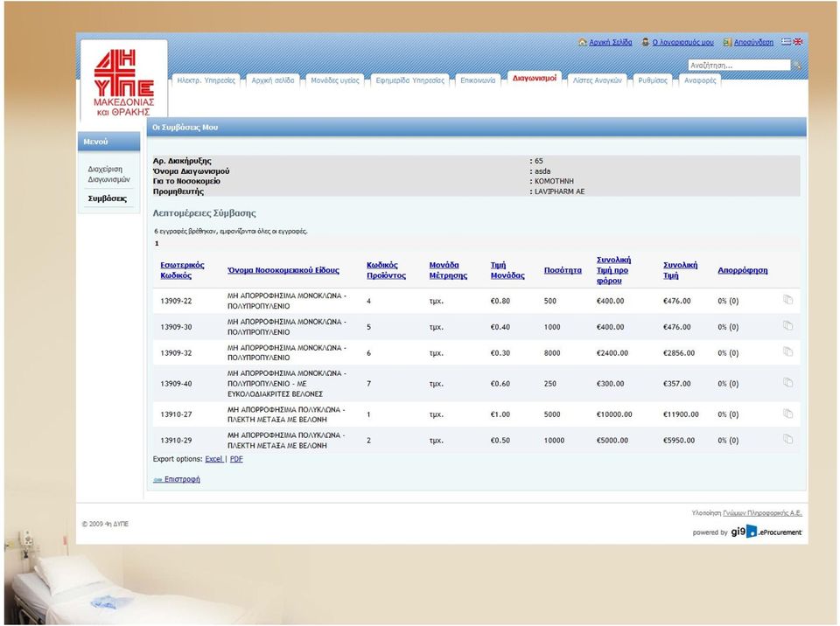Open the Ηλεκτρ. Υπηρεσίες tab
Viewport: 840px width, 626px height.
point(206,80)
